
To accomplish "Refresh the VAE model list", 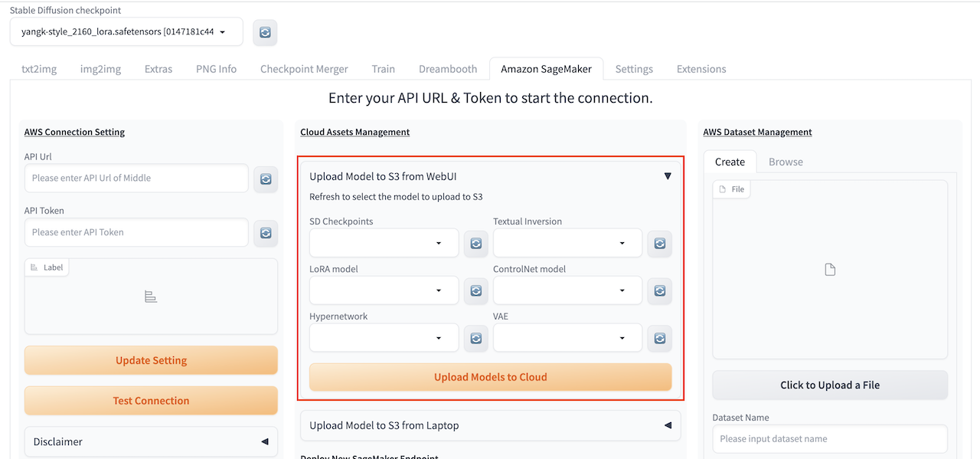I will (x=659, y=339).
